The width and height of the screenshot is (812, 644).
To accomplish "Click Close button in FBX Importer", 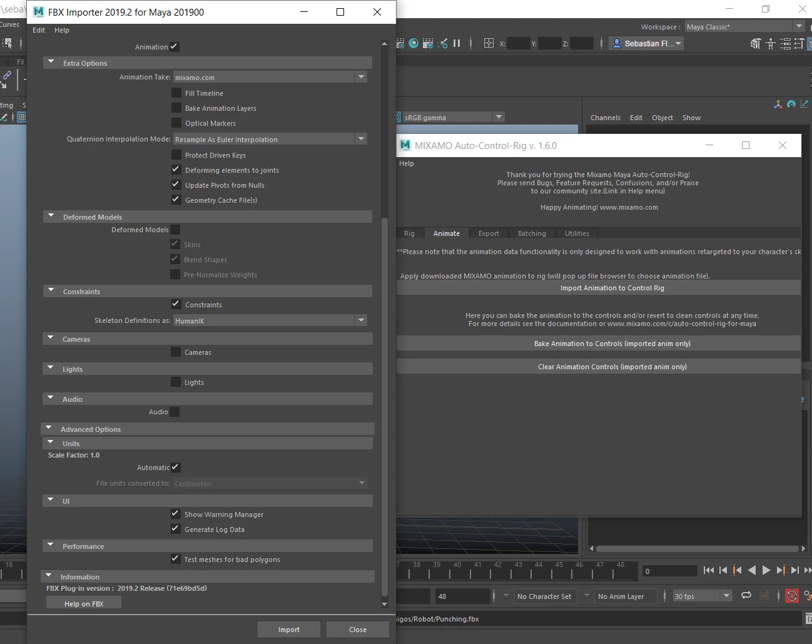I will (358, 630).
